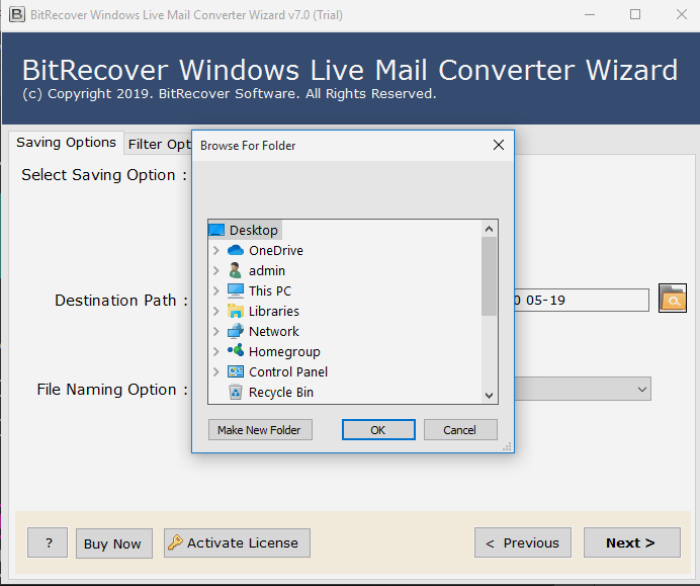Expand the Network node
This screenshot has height=586, width=700.
216,331
